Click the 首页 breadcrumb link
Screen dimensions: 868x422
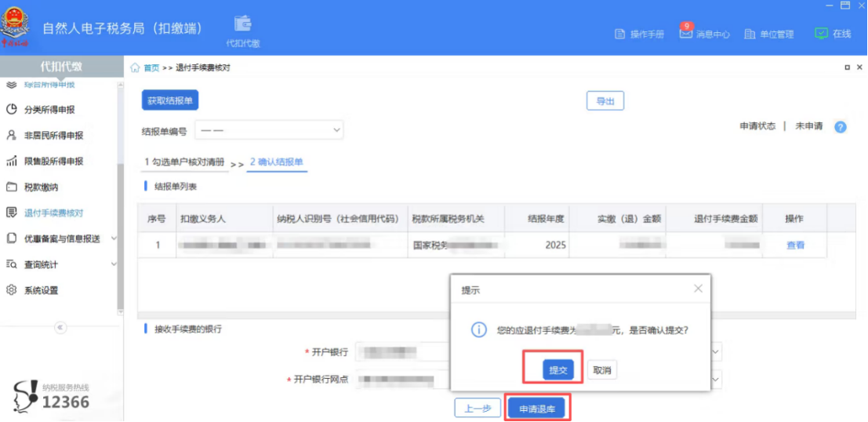[151, 68]
